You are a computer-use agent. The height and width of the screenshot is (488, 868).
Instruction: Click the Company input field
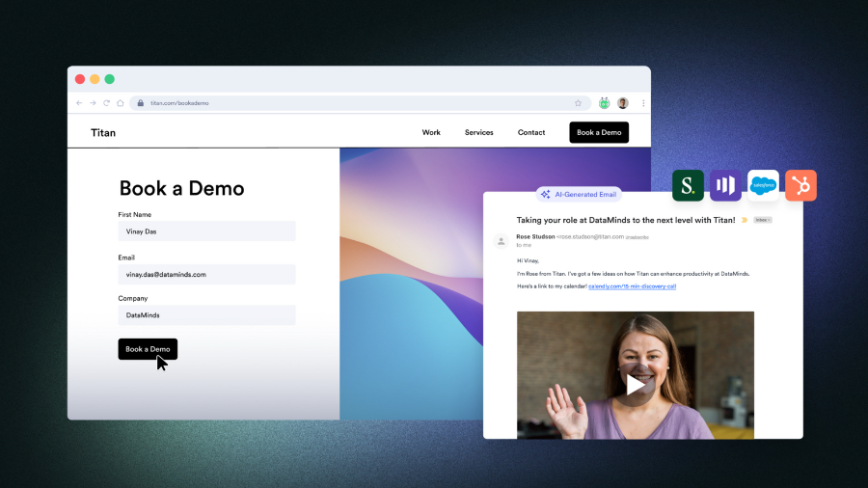click(x=206, y=315)
